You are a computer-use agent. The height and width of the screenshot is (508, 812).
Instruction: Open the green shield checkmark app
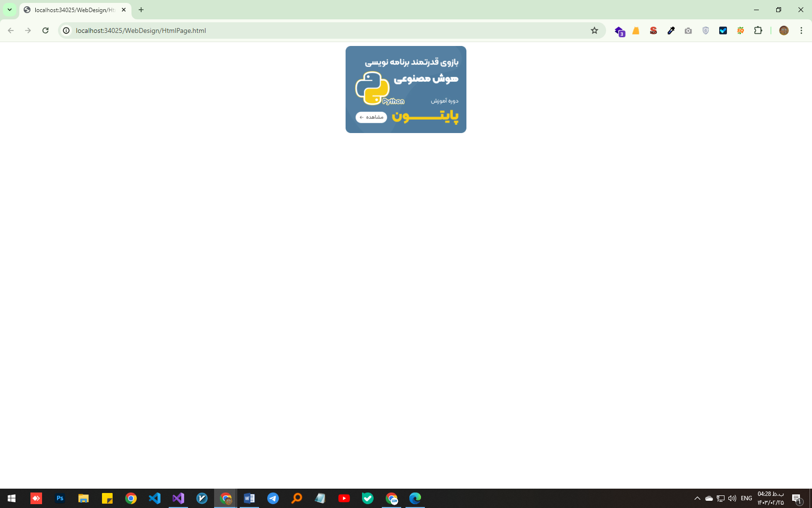point(368,498)
